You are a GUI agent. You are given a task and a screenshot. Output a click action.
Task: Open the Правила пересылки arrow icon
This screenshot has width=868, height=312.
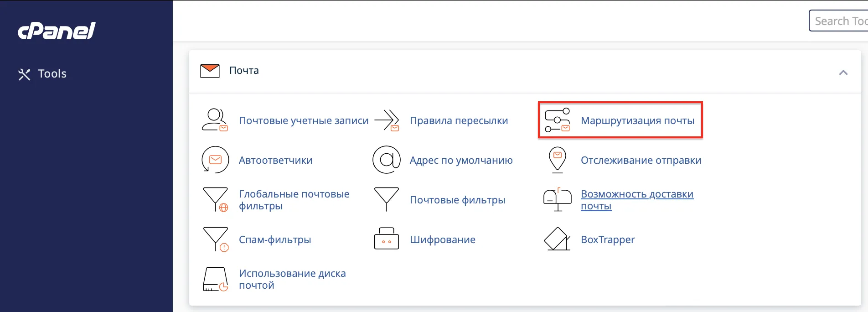387,120
